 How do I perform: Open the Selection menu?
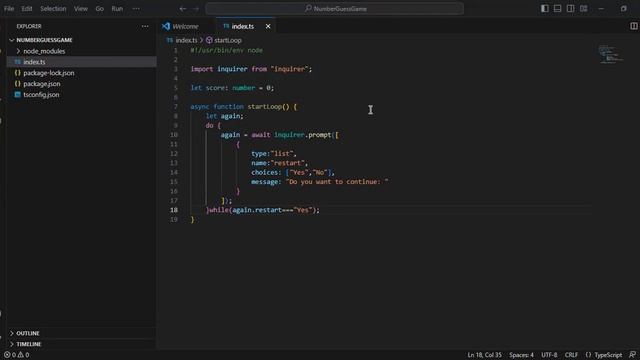click(x=53, y=9)
